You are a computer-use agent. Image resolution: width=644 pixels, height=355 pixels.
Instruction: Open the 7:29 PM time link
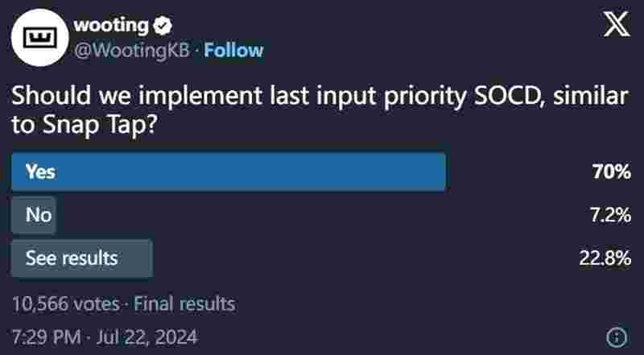47,337
